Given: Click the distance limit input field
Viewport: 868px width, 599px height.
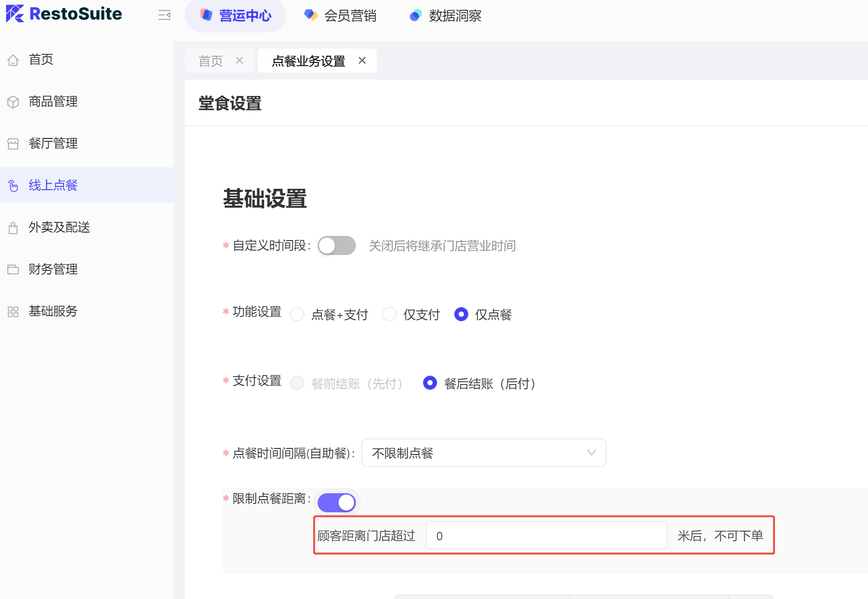Looking at the screenshot, I should (x=546, y=536).
